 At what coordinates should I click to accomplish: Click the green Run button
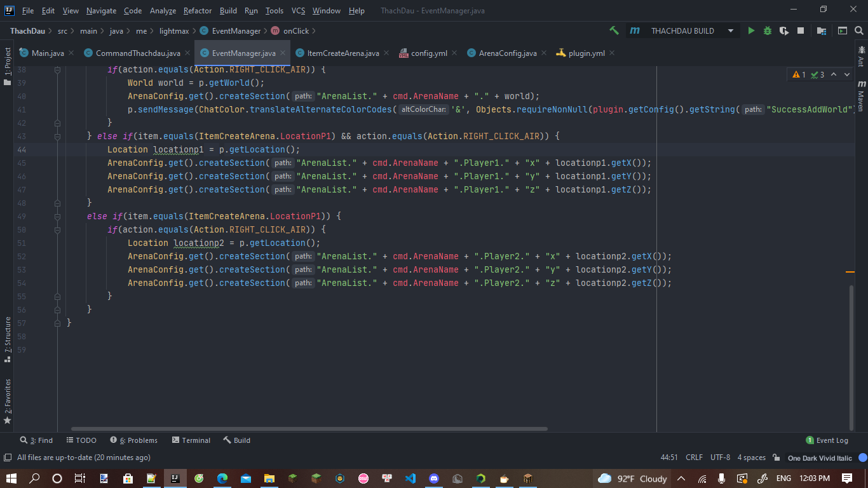click(x=751, y=30)
